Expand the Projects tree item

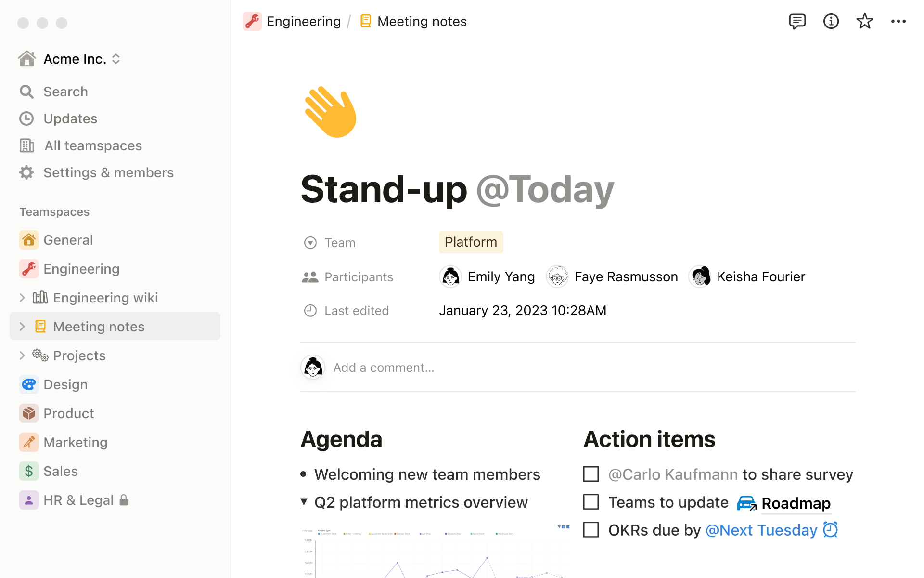click(x=21, y=355)
